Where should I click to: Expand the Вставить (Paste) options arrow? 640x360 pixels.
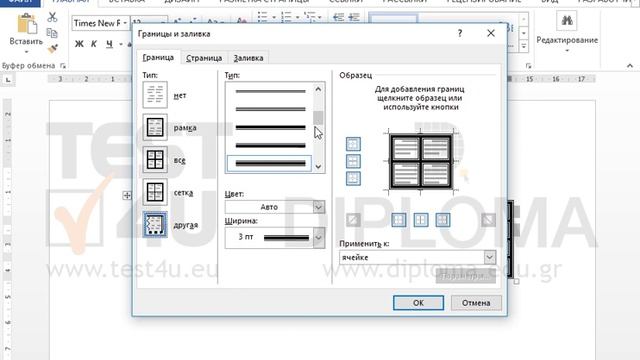(27, 52)
